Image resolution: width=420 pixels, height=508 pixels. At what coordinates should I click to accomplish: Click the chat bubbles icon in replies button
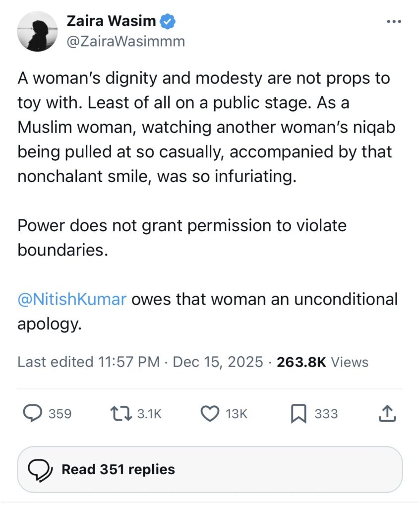[x=40, y=470]
